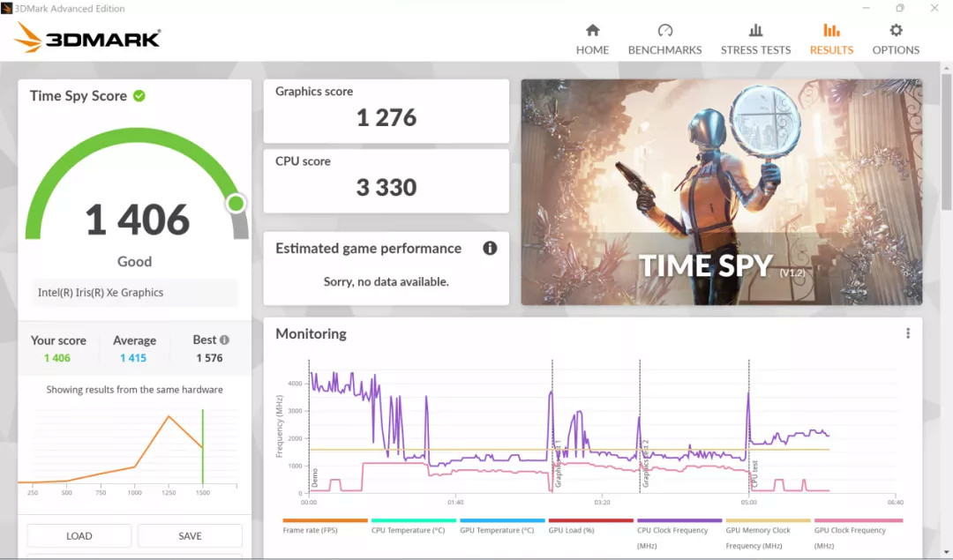This screenshot has width=953, height=560.
Task: Click the 3DMark logo
Action: (x=87, y=38)
